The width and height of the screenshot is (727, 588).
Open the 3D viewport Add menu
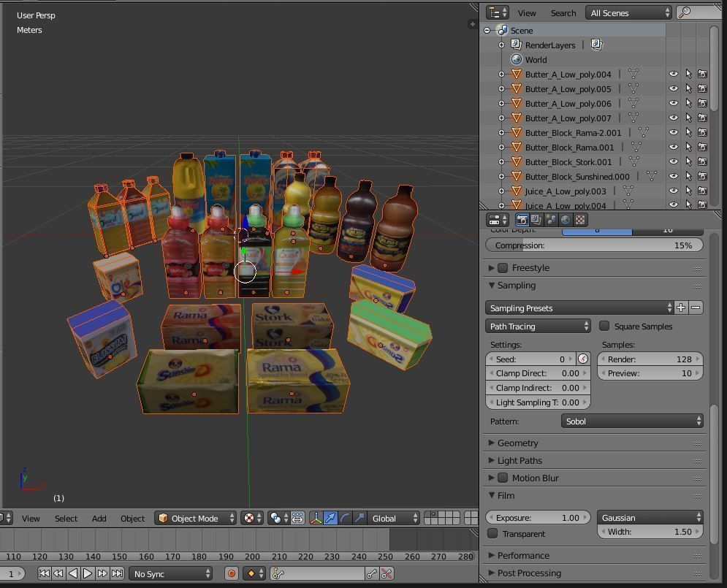tap(99, 518)
